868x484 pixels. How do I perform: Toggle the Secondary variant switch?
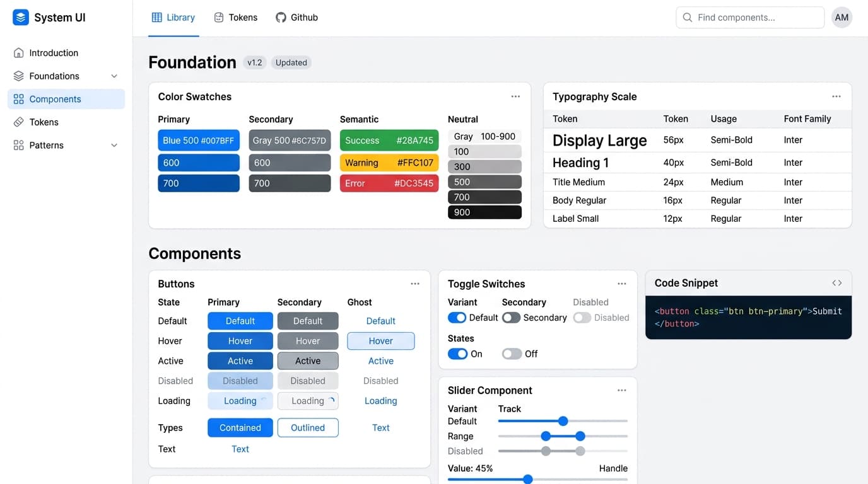pos(511,318)
